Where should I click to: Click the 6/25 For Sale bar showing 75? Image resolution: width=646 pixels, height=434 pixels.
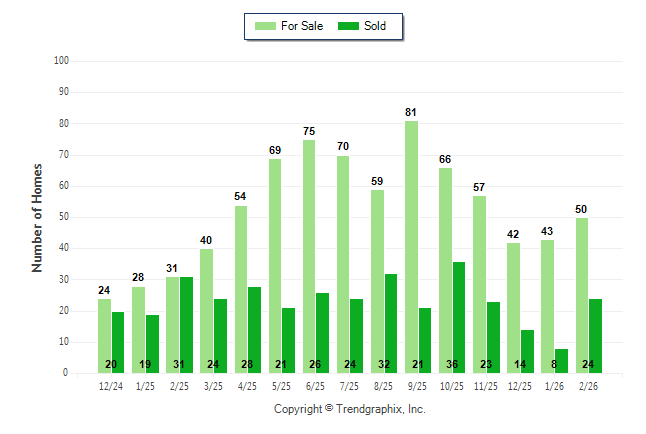tap(309, 256)
